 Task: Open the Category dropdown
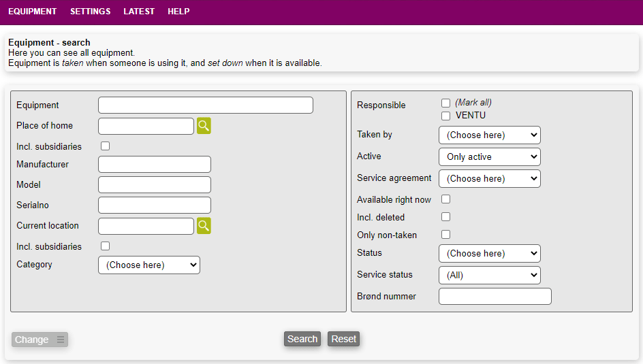[149, 265]
